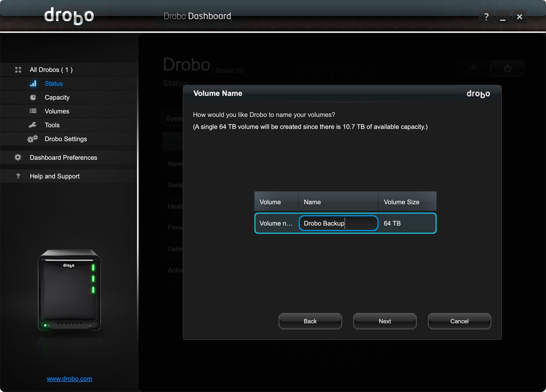546x392 pixels.
Task: Open Drobo Settings in the sidebar
Action: coord(66,139)
